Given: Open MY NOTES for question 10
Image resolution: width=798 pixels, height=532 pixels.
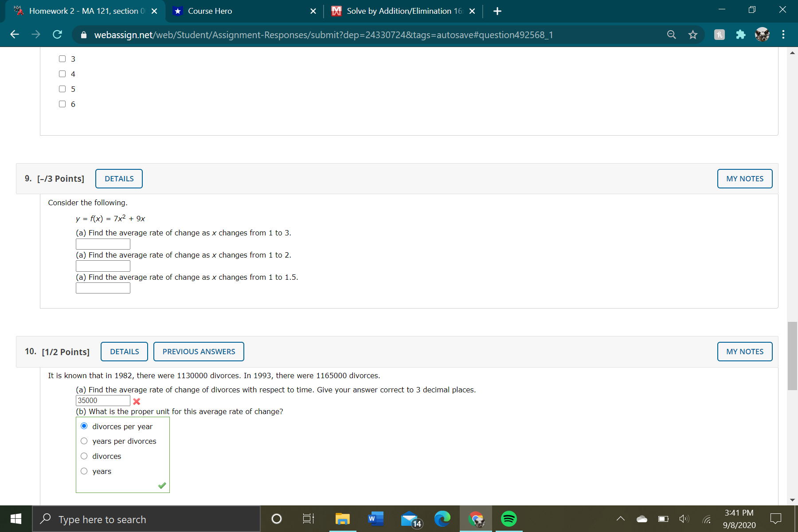Looking at the screenshot, I should [744, 351].
